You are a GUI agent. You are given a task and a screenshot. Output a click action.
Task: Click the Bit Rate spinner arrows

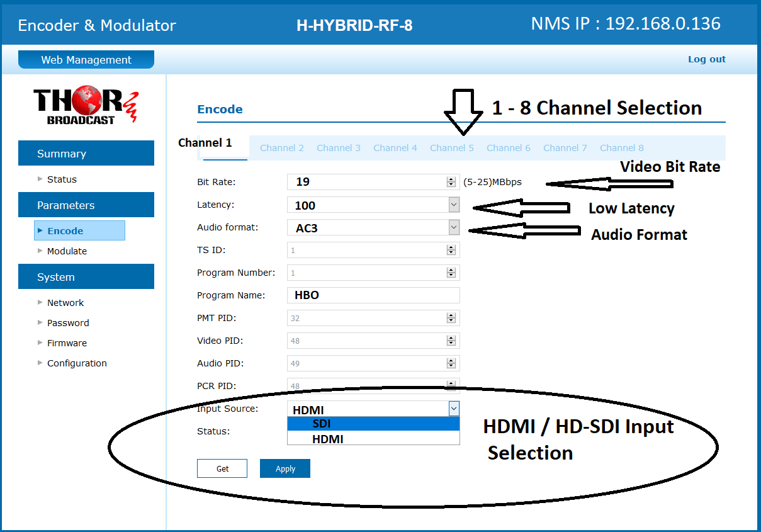click(x=451, y=182)
